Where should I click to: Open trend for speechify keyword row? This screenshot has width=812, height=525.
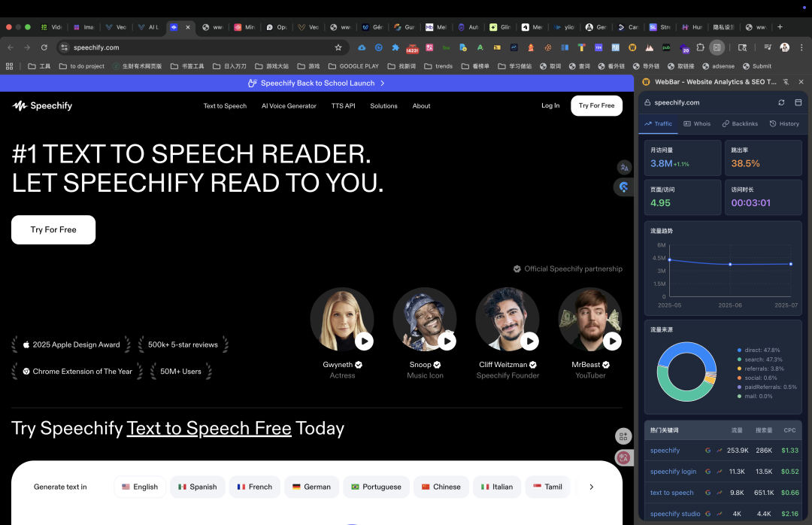point(720,451)
